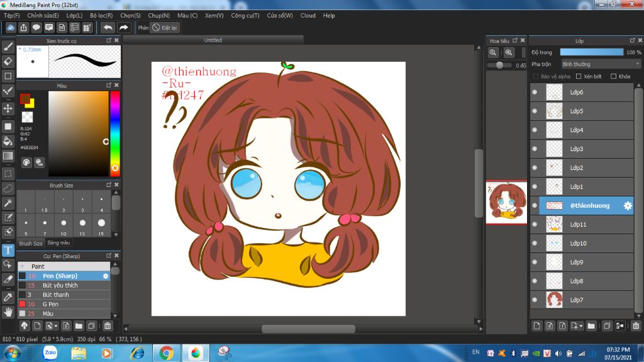Select the Brush tool in left toolbar

pos(8,47)
